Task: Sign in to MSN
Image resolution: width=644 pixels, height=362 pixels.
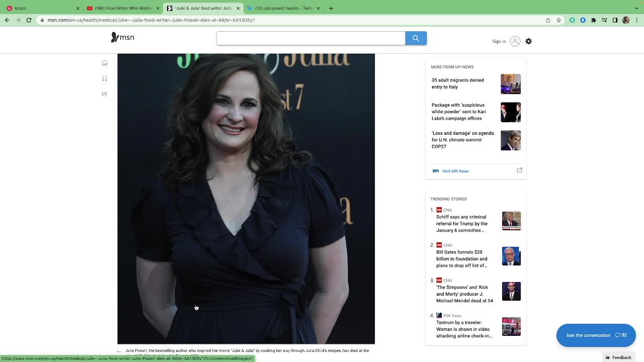Action: 499,41
